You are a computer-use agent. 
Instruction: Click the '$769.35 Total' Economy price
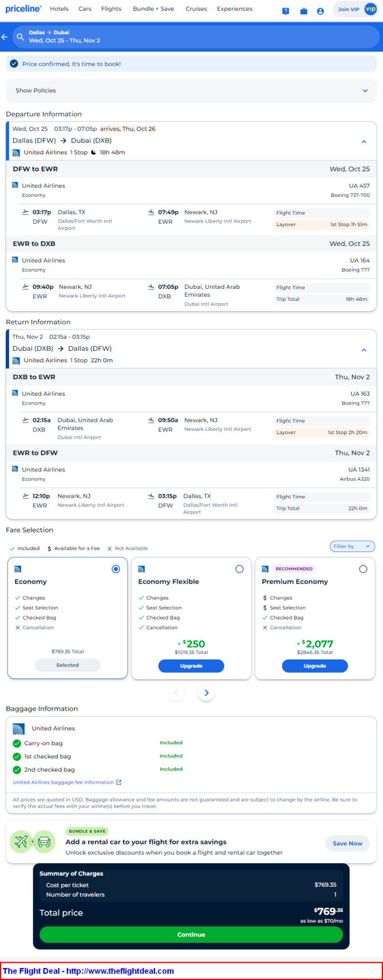click(x=67, y=652)
